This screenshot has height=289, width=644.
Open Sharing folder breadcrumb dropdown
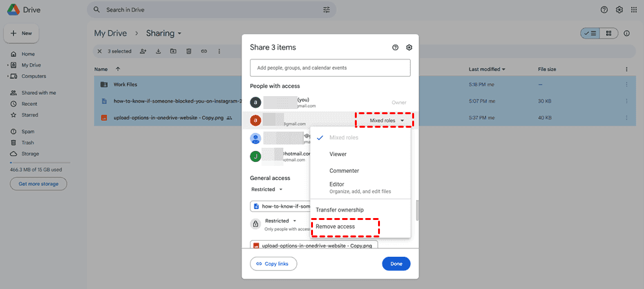(164, 34)
